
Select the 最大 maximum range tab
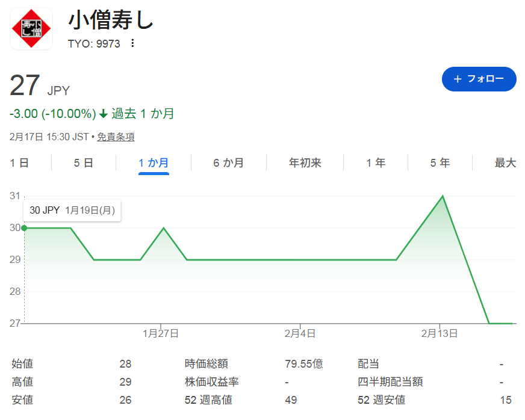click(505, 163)
